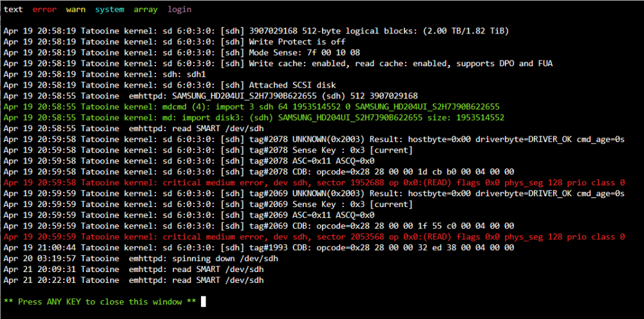
Task: Select the "Write cache: enabled" log line
Action: [x=278, y=64]
